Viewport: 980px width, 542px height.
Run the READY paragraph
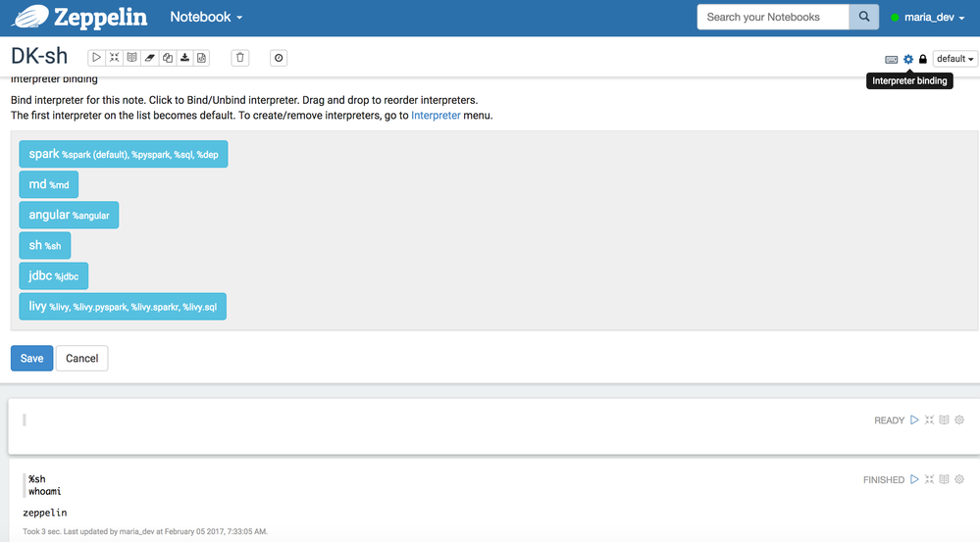[x=914, y=420]
